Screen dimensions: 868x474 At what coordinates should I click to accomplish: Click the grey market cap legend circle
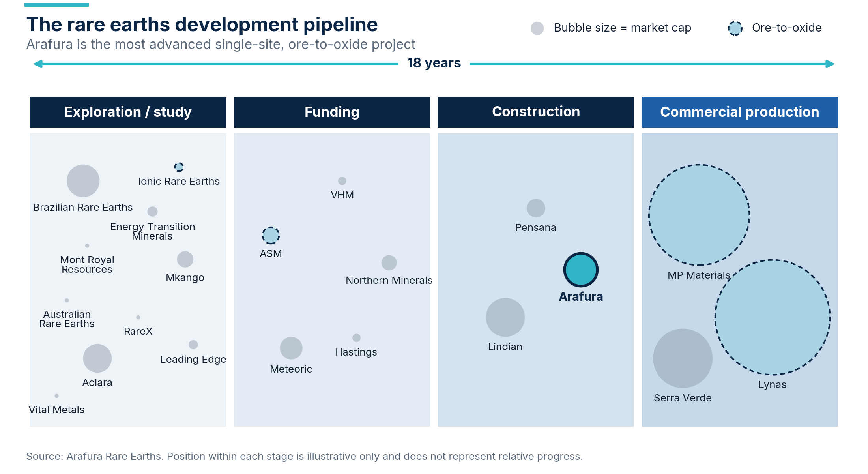point(537,28)
